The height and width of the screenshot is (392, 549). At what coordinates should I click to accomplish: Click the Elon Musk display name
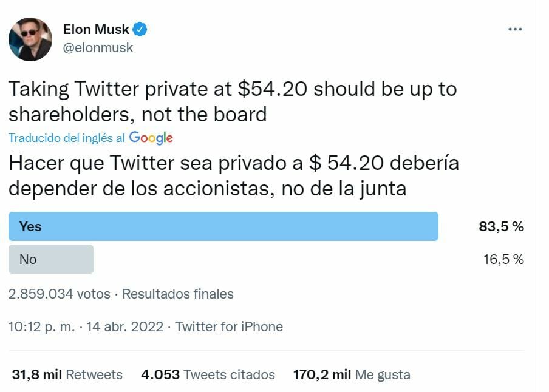96,29
